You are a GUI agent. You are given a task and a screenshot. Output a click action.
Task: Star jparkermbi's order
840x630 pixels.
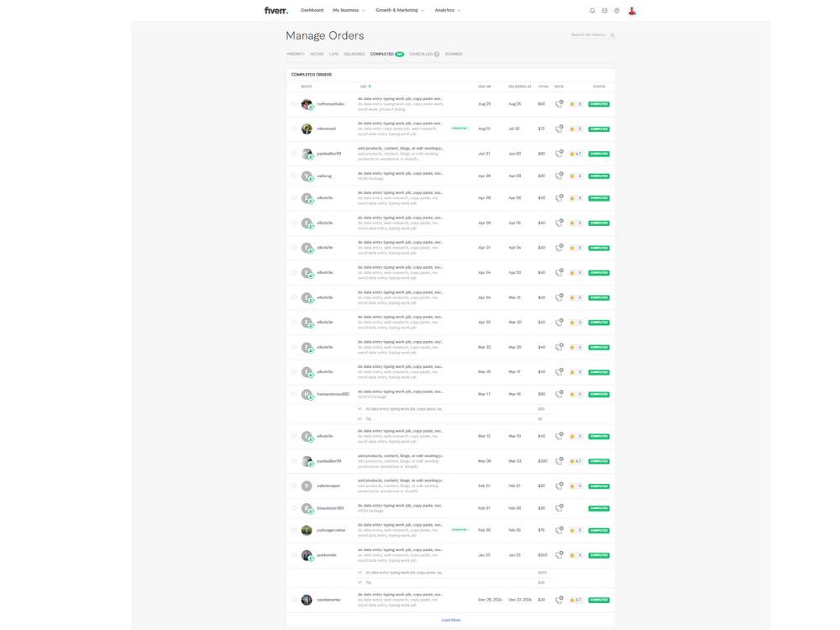pos(293,555)
